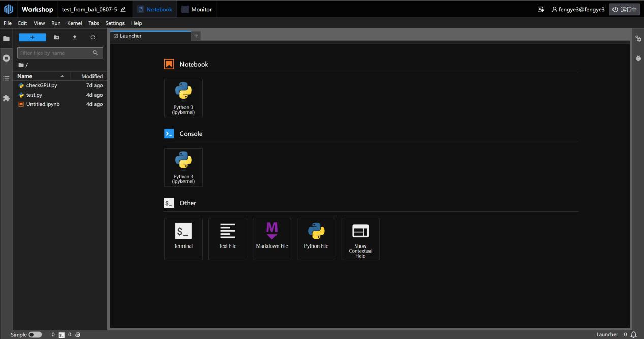Create a new Python File from the launcher
This screenshot has width=644, height=339.
click(316, 239)
